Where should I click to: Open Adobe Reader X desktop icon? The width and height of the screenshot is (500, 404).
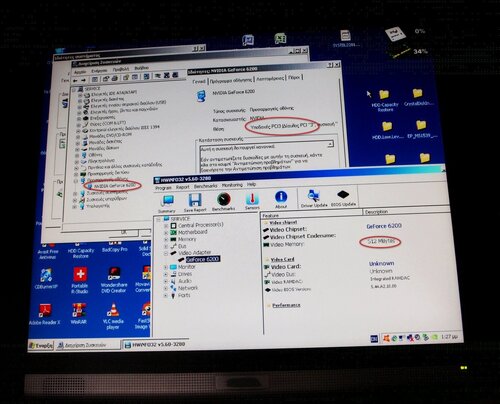[45, 314]
